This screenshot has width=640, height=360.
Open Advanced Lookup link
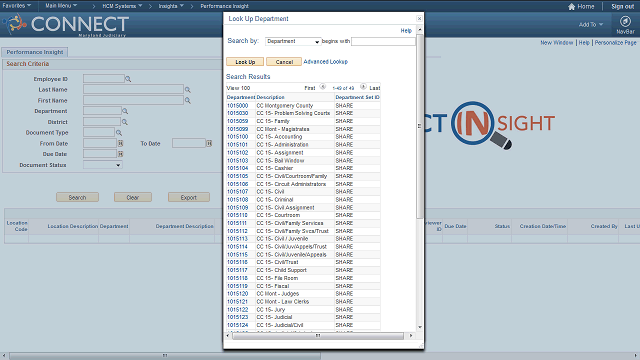coord(325,62)
